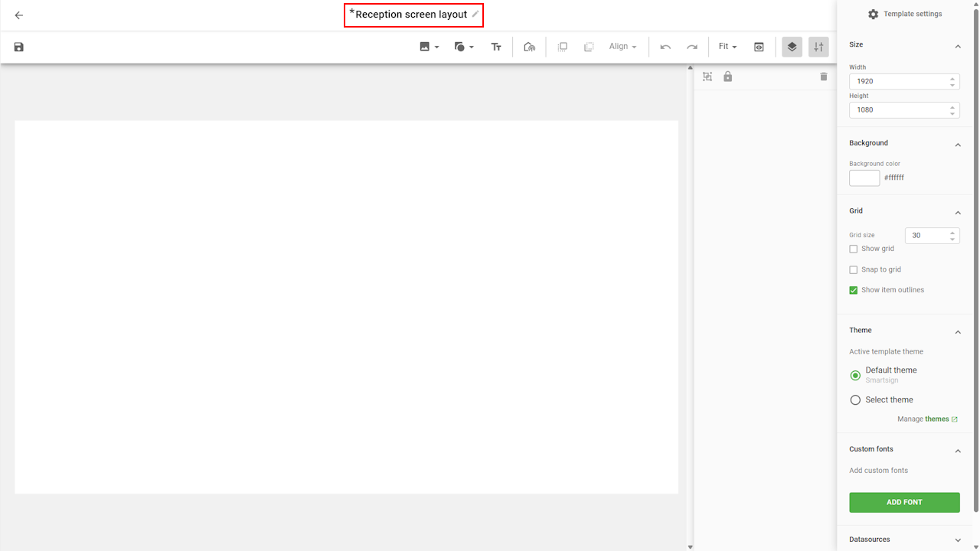Click the trash delete icon
This screenshot has width=980, height=551.
pos(824,77)
